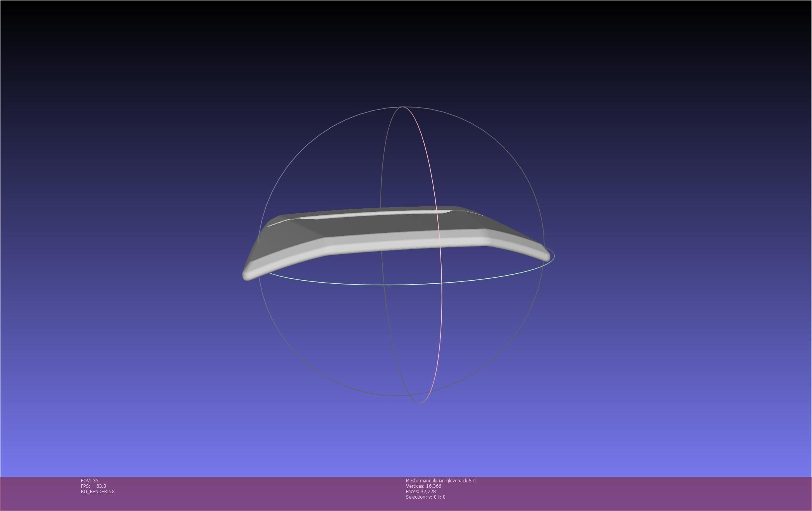812x511 pixels.
Task: Click the top of the trackball sphere
Action: click(403, 107)
